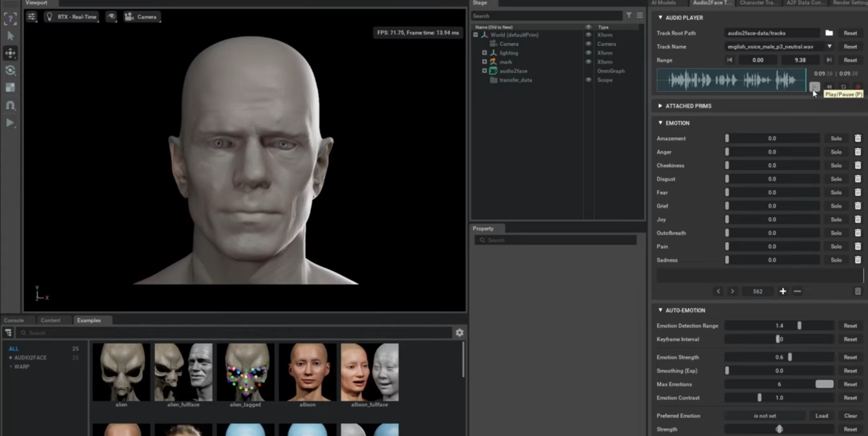Toggle visibility of the mark prim
This screenshot has width=868, height=436.
coord(589,62)
